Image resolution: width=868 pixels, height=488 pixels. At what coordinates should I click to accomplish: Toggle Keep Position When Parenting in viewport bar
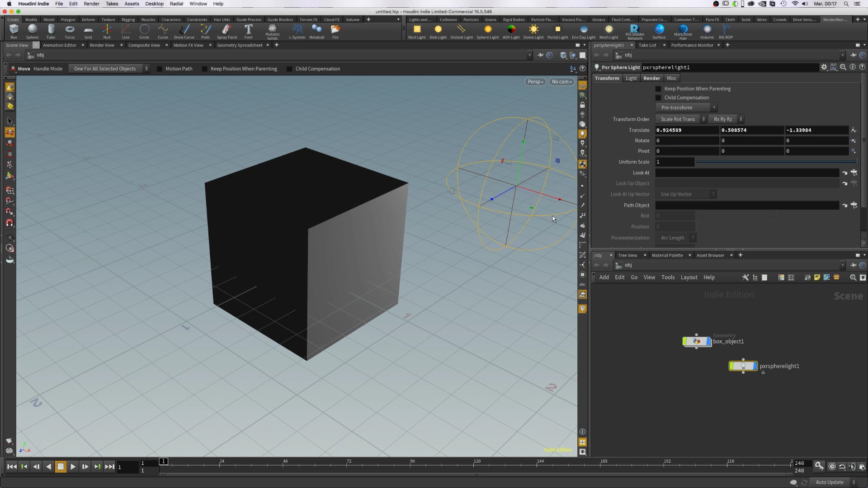coord(205,69)
